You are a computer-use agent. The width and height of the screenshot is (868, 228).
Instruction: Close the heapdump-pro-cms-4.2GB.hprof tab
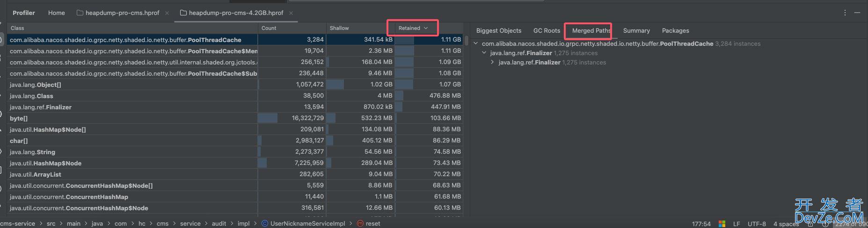[x=291, y=13]
